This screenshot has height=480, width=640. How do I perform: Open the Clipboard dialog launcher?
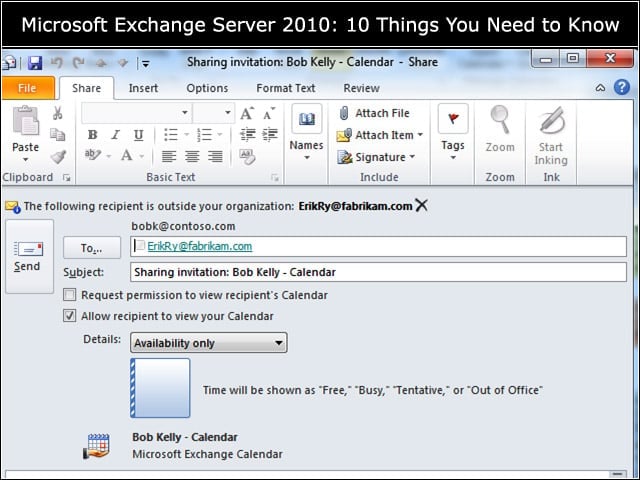click(x=67, y=178)
